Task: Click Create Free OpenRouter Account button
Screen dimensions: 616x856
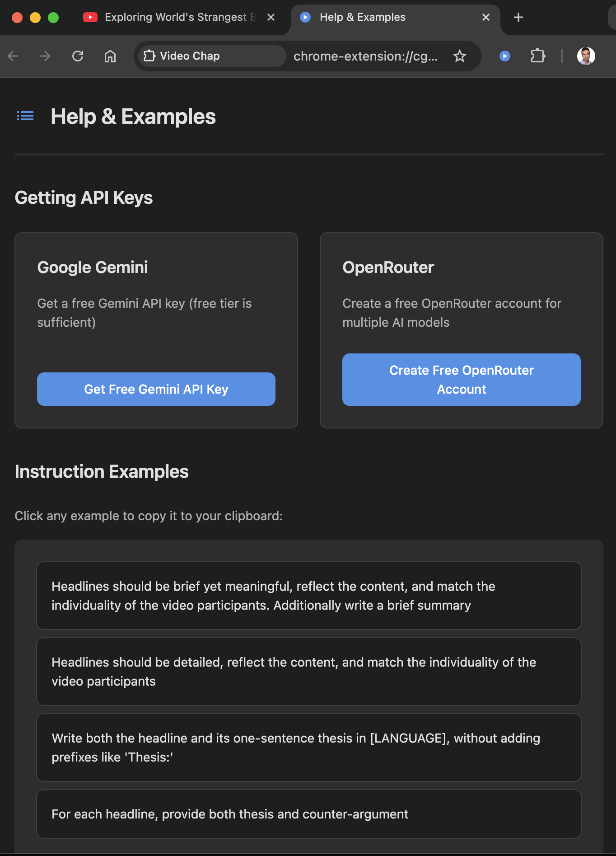Action: coord(462,380)
